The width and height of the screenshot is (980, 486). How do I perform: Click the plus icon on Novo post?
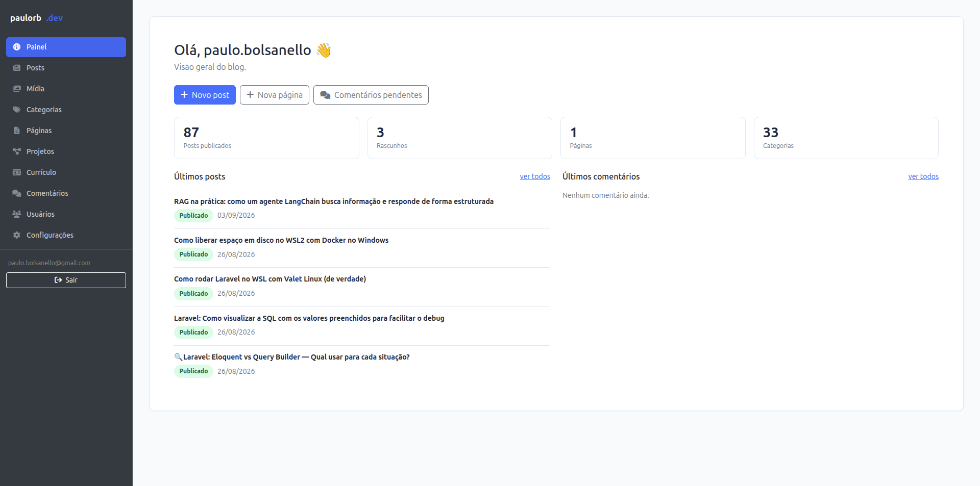click(184, 95)
